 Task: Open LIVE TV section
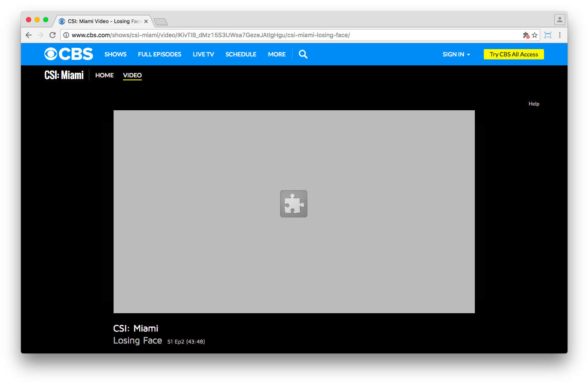tap(203, 54)
